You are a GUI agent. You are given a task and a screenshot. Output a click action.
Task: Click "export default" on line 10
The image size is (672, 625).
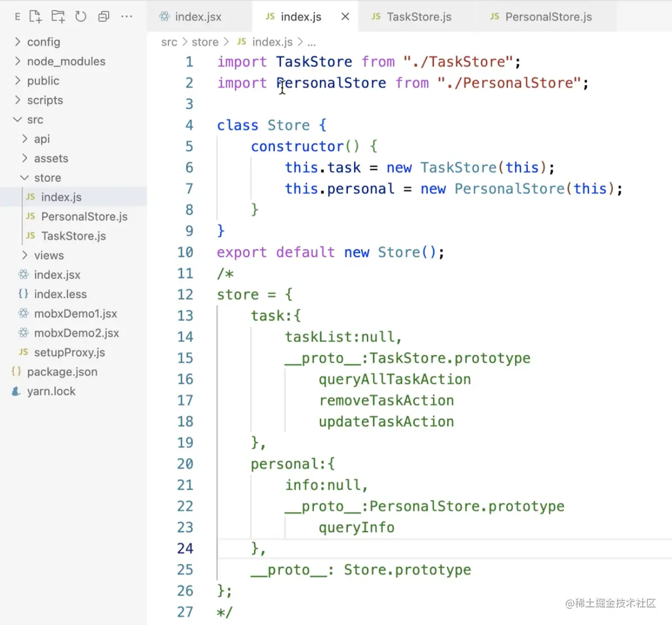click(x=276, y=252)
